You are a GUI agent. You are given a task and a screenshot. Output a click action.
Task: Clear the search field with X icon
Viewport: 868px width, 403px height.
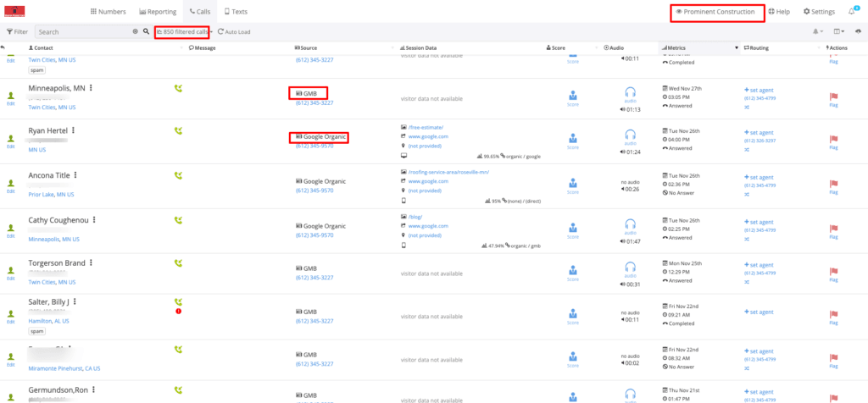[x=135, y=31]
